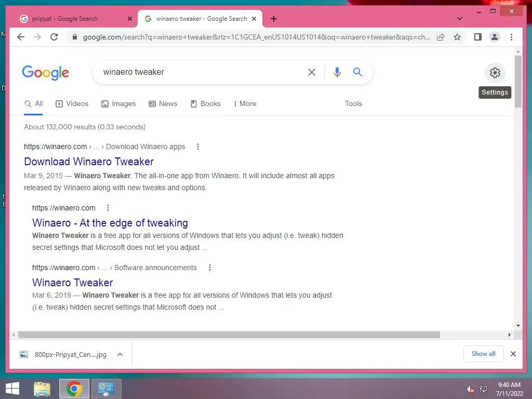Viewport: 532px width, 399px height.
Task: Start voice search with the microphone
Action: click(337, 72)
